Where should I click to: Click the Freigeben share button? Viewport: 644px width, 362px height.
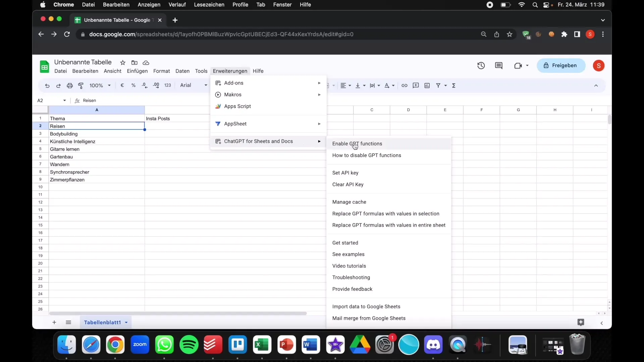(561, 66)
